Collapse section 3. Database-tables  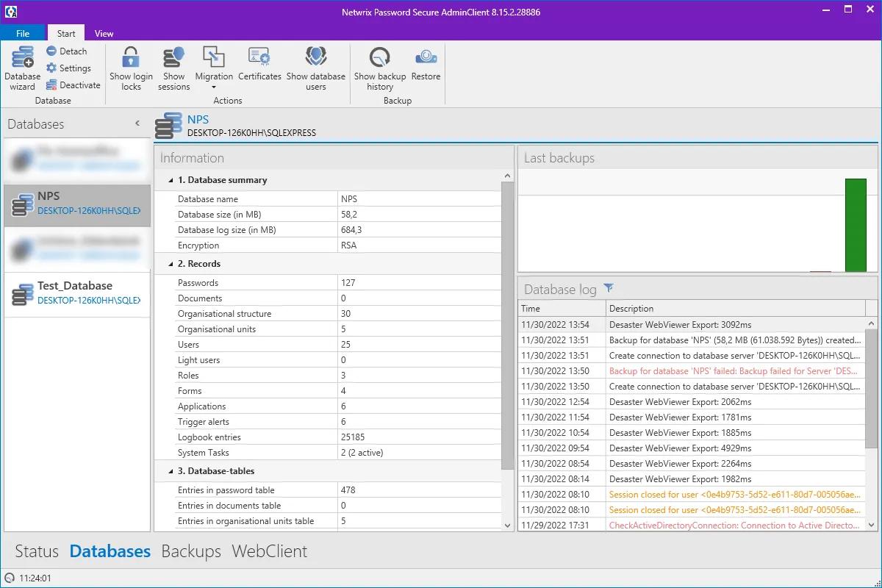pos(172,471)
